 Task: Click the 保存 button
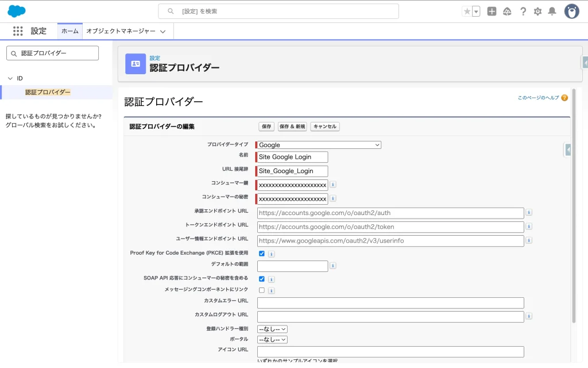pos(266,126)
